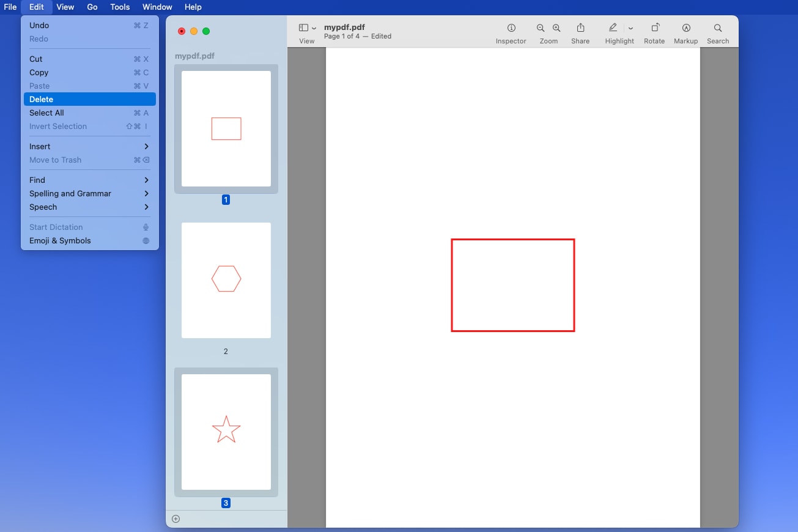Click the Zoom Out magnifier icon

[x=541, y=28]
